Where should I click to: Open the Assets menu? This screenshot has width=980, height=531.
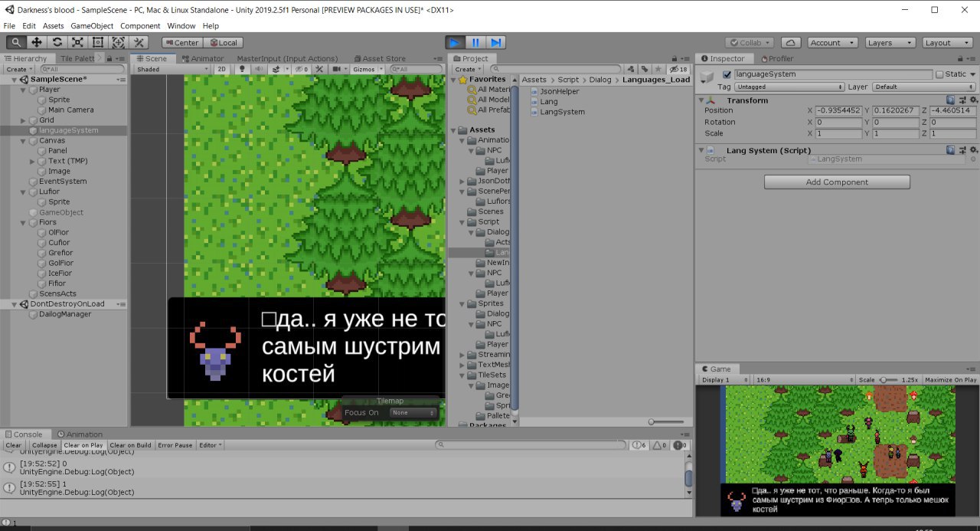[54, 25]
